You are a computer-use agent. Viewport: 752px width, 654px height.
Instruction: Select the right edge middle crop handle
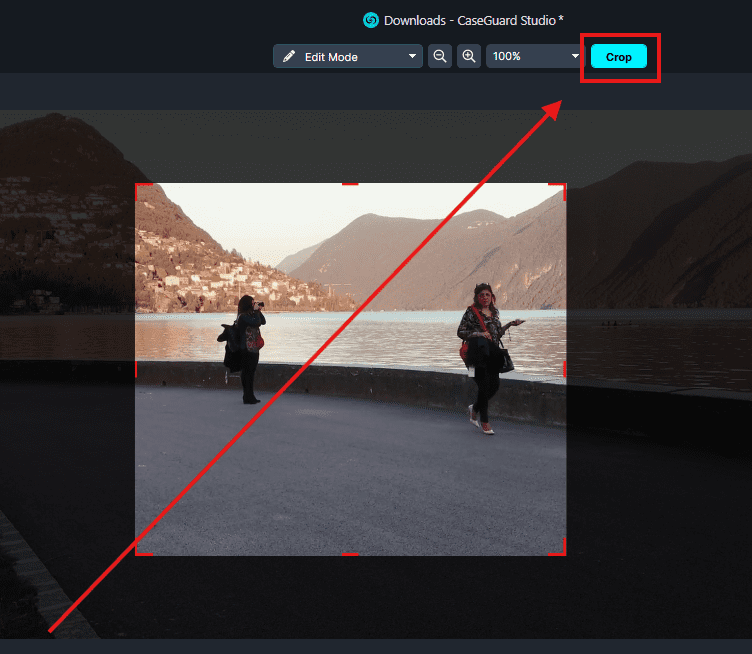pos(565,369)
